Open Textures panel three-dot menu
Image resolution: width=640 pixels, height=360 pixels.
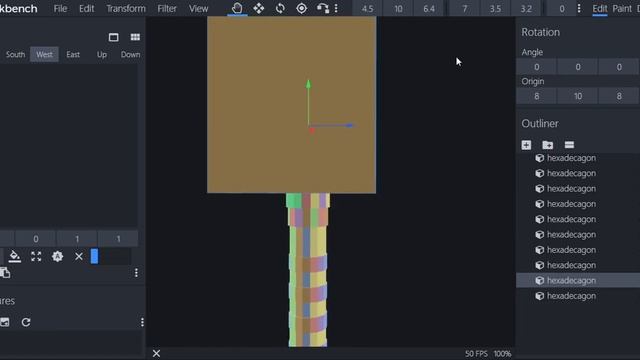(x=142, y=322)
